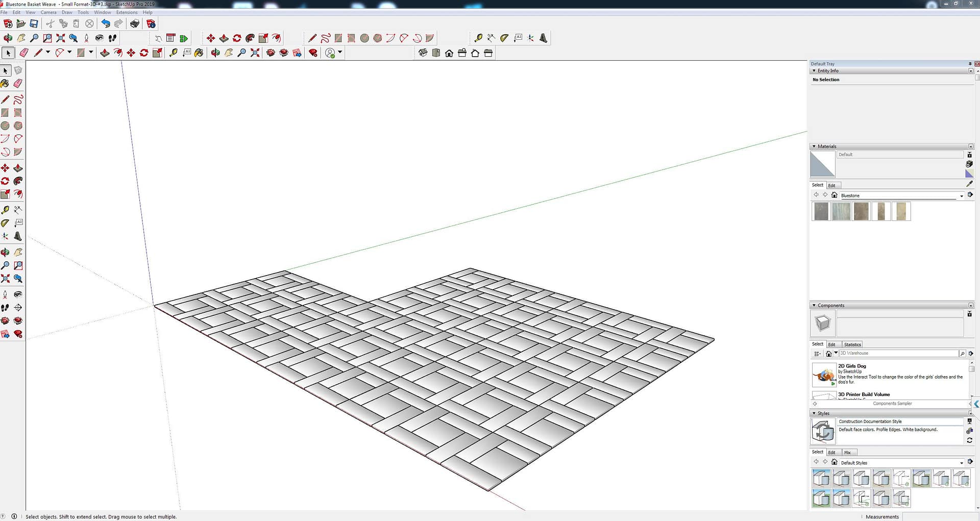
Task: Activate the material eyedropper sample tool
Action: (969, 184)
